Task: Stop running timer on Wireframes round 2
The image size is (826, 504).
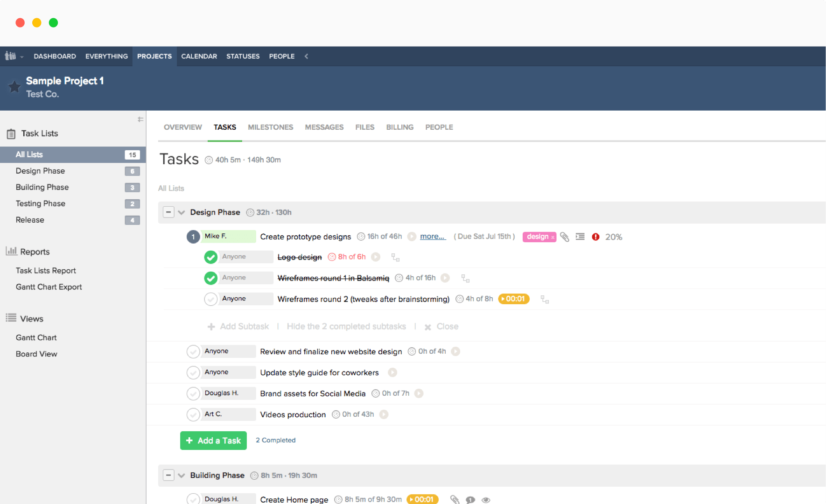Action: (x=514, y=299)
